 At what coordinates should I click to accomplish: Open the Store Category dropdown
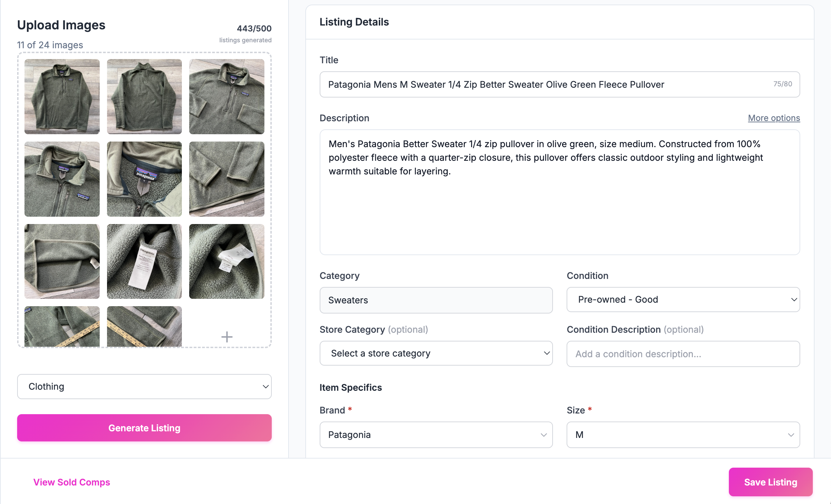(436, 353)
